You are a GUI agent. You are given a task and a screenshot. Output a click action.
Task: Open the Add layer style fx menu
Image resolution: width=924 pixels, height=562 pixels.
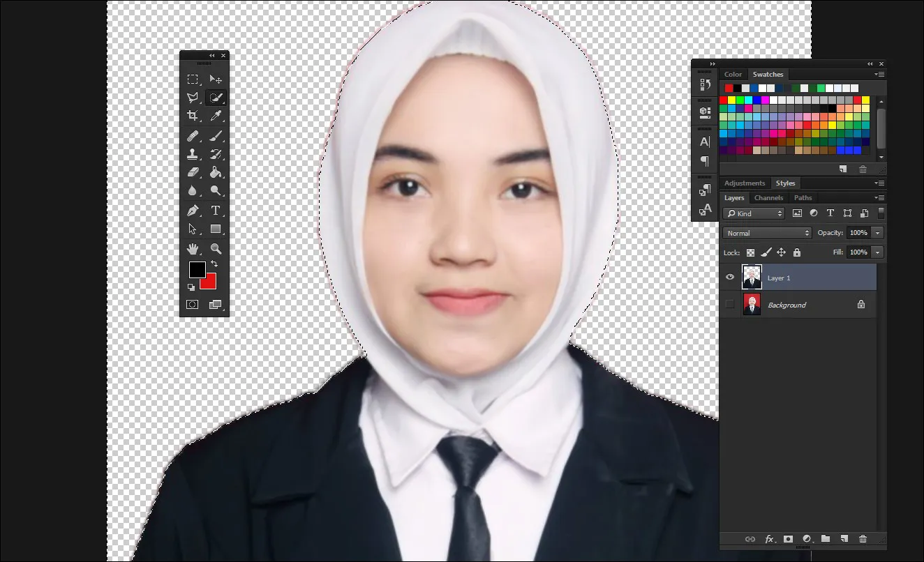(x=770, y=538)
